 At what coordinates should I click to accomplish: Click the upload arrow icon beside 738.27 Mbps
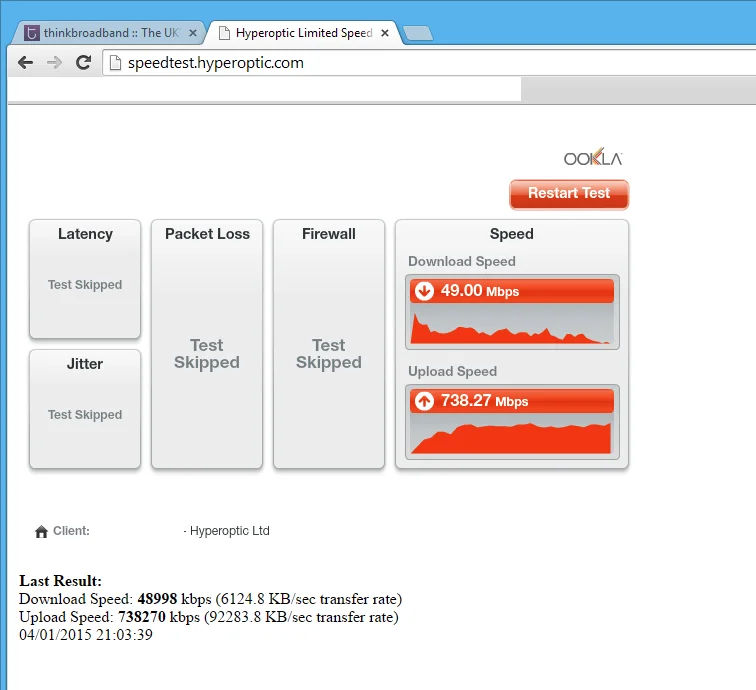424,401
